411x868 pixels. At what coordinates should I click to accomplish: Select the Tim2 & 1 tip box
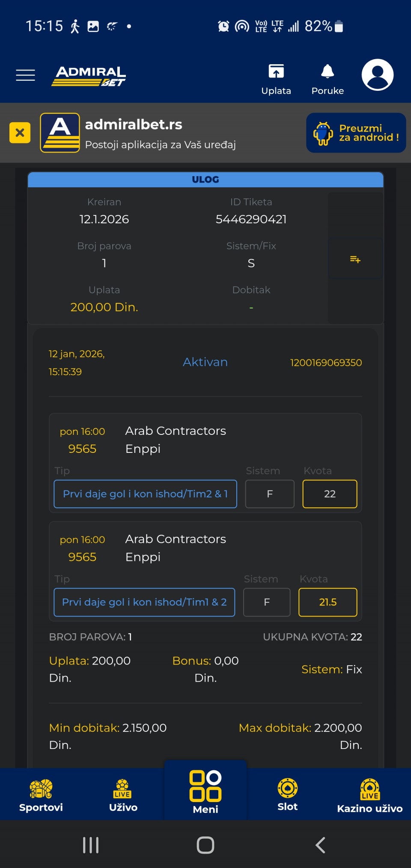[x=145, y=494]
